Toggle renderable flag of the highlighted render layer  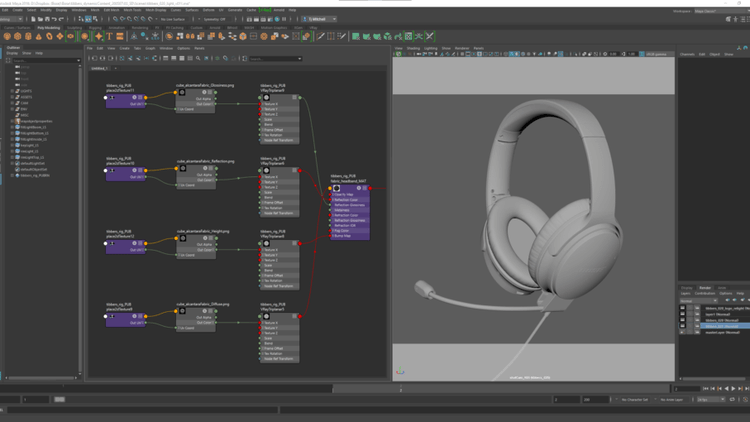[x=683, y=326]
